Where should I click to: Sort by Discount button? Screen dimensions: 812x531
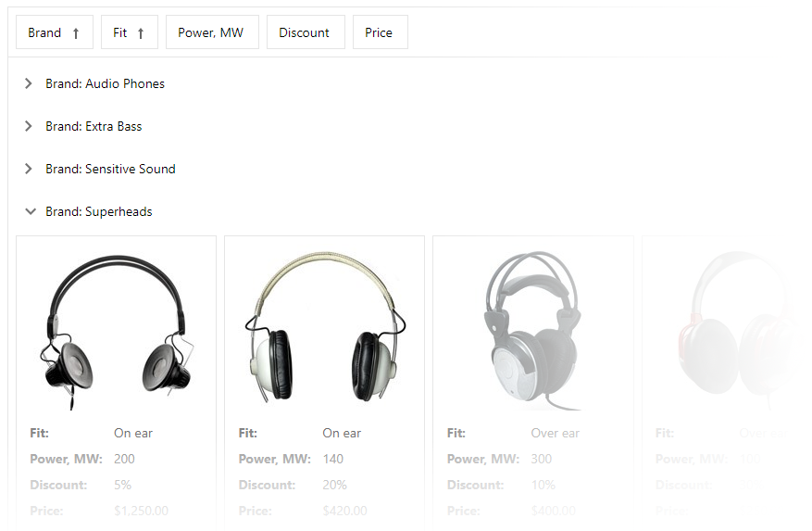click(x=306, y=32)
